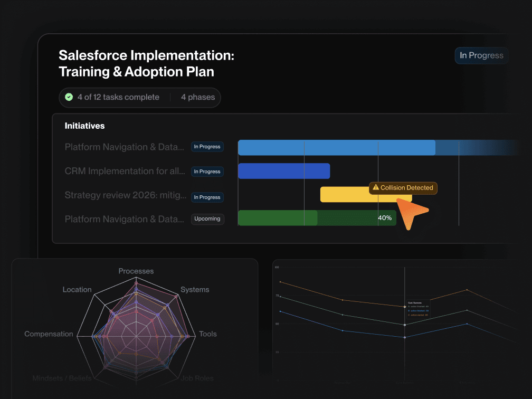Click the Salesforce Implementation plan title
This screenshot has height=399, width=532.
(x=146, y=63)
